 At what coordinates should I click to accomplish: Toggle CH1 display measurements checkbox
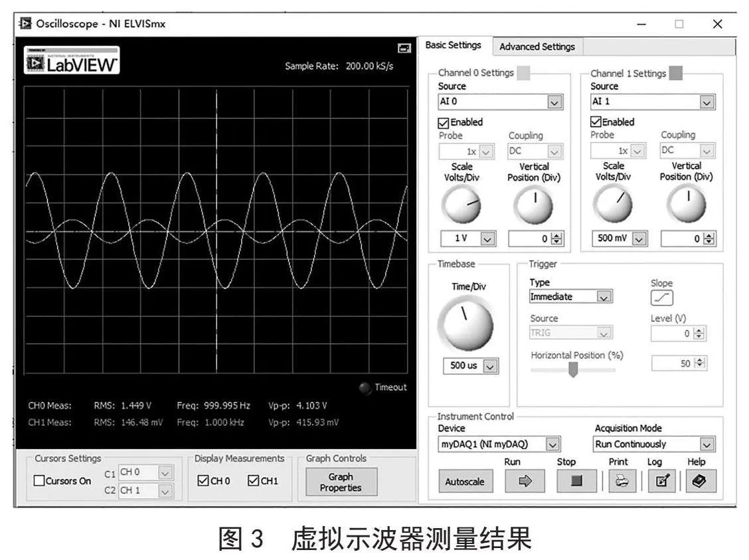click(x=253, y=480)
